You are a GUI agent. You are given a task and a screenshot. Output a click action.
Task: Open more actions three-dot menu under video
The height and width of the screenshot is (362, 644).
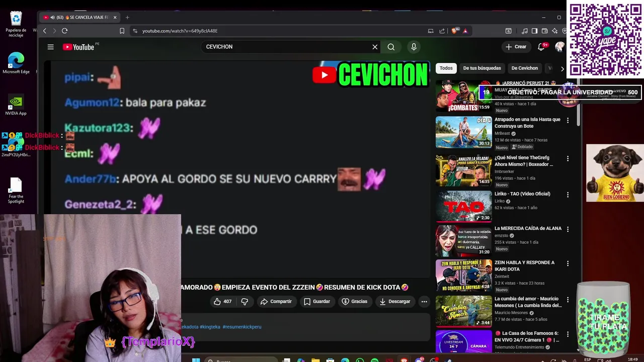[424, 302]
